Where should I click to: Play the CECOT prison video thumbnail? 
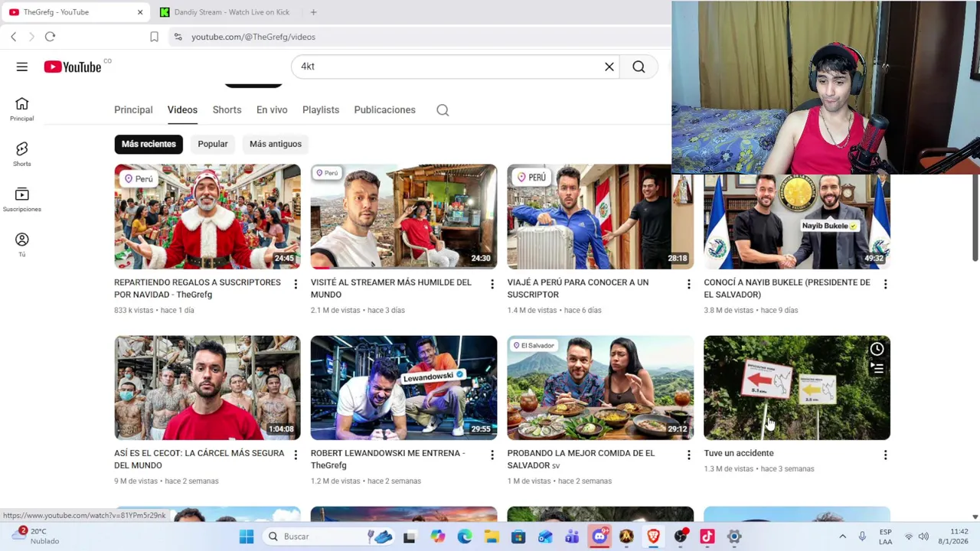pos(207,388)
